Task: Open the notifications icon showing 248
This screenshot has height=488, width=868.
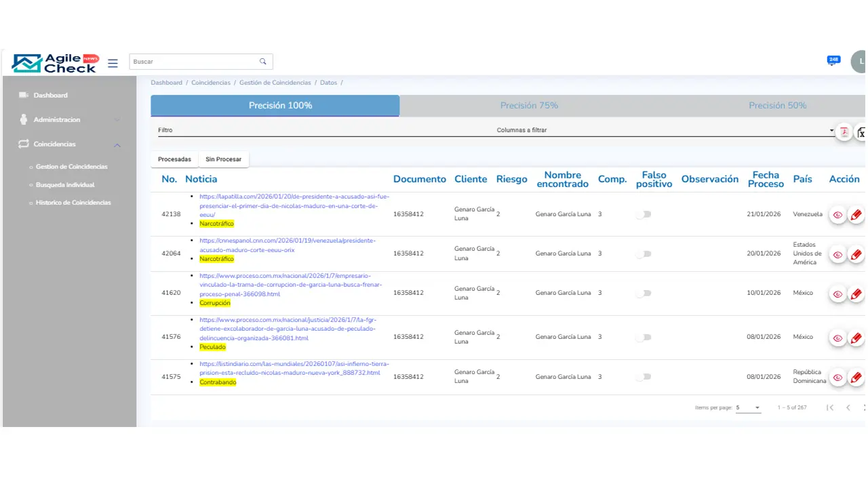Action: click(x=833, y=61)
